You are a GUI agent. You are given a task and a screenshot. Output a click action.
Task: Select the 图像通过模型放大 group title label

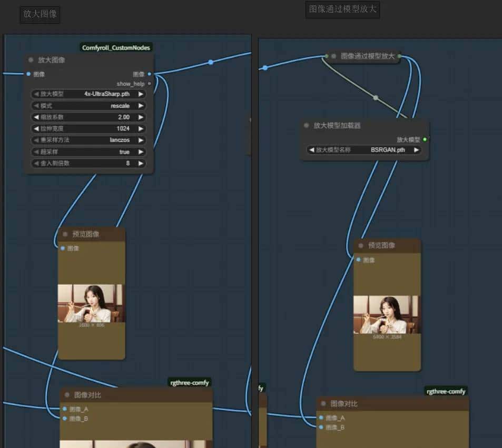pos(342,9)
